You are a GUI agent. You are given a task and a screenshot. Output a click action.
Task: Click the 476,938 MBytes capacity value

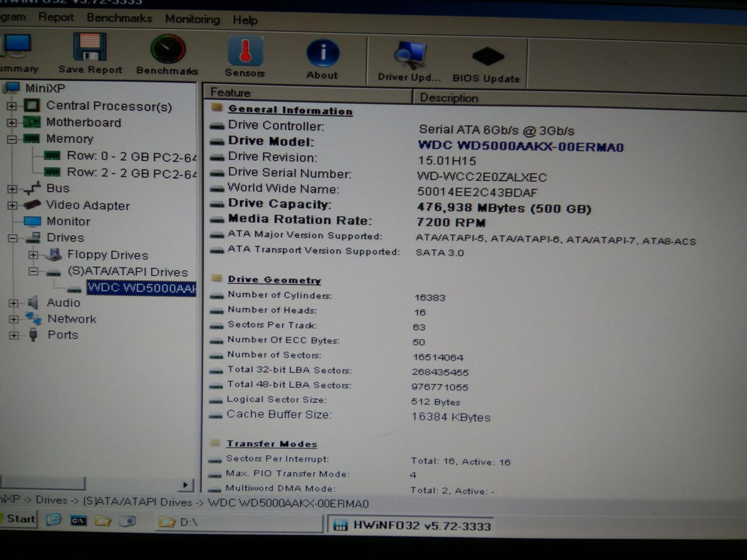coord(504,208)
